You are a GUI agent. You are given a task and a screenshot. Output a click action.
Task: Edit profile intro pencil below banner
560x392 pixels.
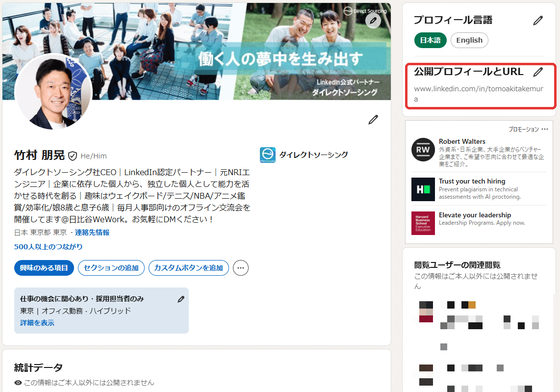373,120
